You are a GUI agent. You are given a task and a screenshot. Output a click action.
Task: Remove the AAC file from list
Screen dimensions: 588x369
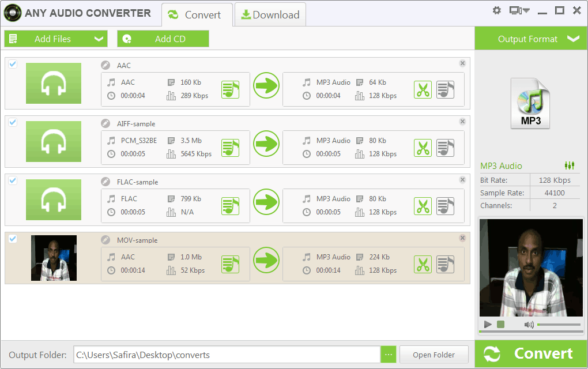462,63
